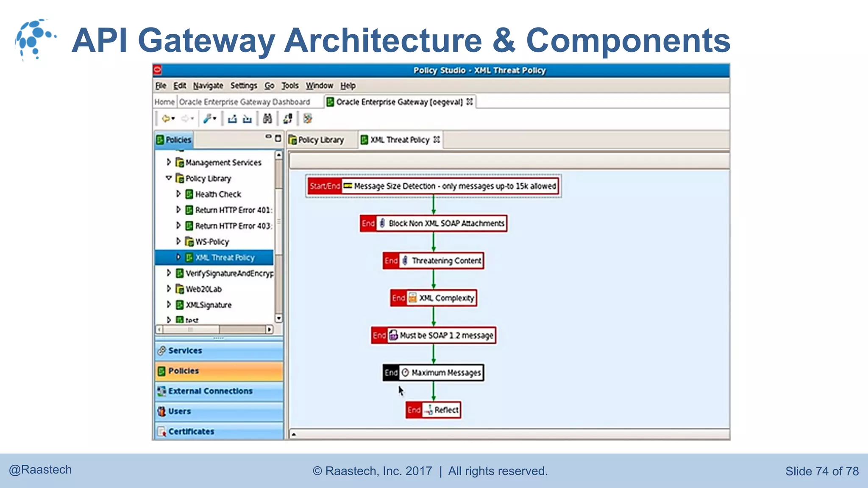The width and height of the screenshot is (868, 488).
Task: Maximize the Policies panel view
Action: (x=278, y=138)
